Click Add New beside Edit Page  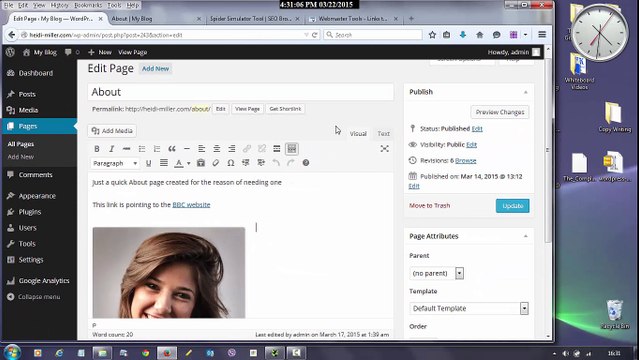(155, 68)
